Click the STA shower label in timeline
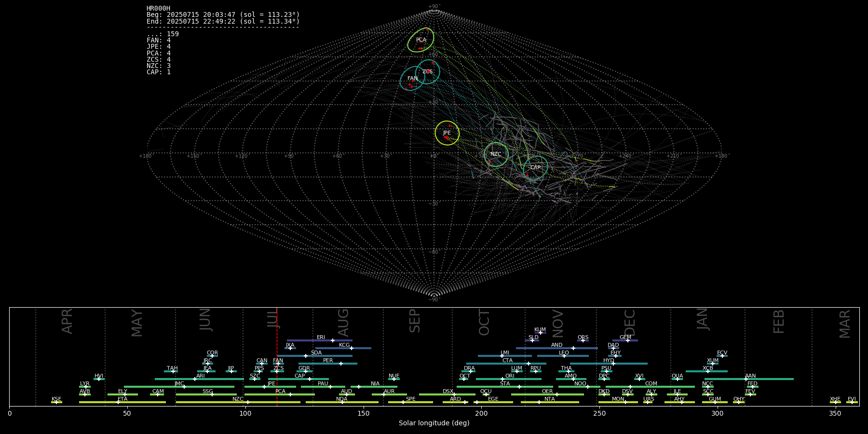Viewport: 868px width, 434px height. [x=505, y=384]
